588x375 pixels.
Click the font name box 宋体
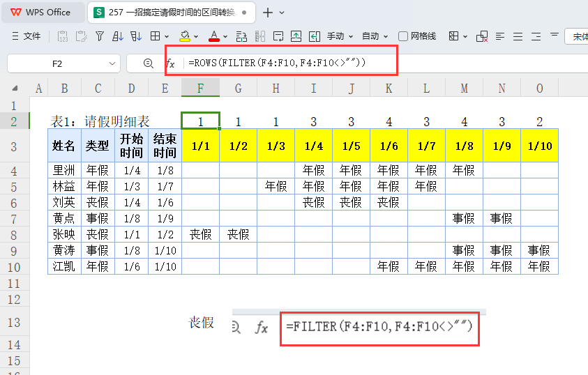[577, 36]
